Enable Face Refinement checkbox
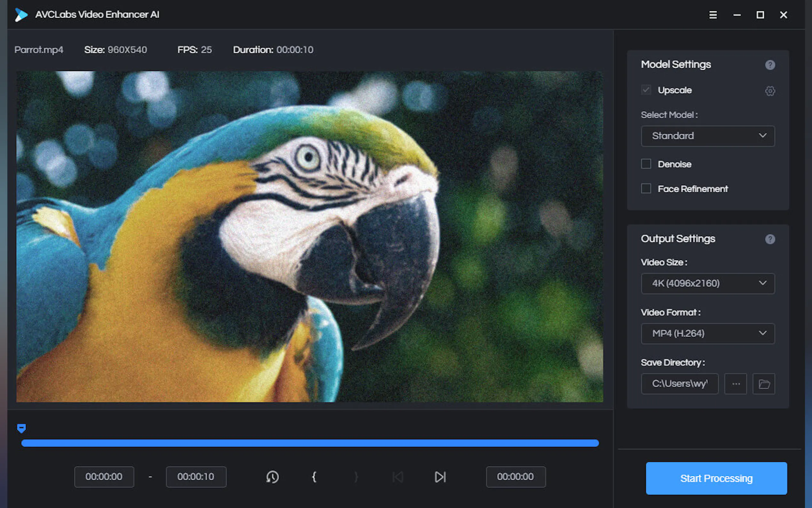This screenshot has width=812, height=508. (x=646, y=188)
